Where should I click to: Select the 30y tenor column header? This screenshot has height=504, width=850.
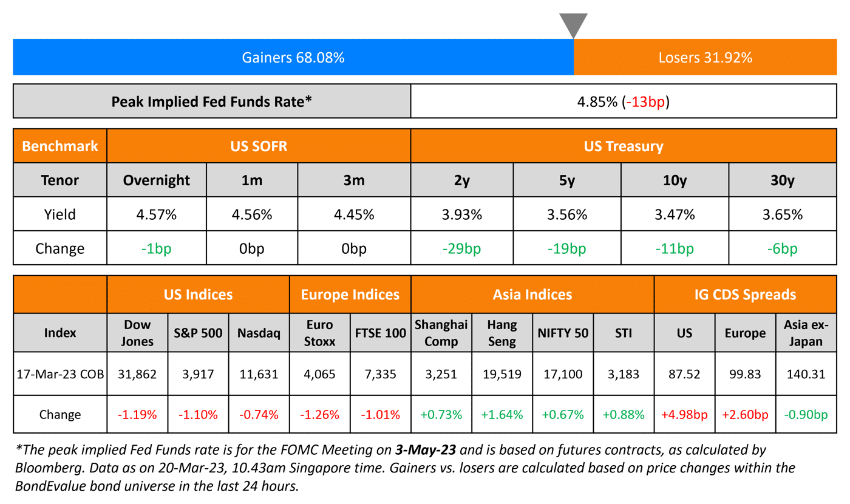click(x=783, y=180)
